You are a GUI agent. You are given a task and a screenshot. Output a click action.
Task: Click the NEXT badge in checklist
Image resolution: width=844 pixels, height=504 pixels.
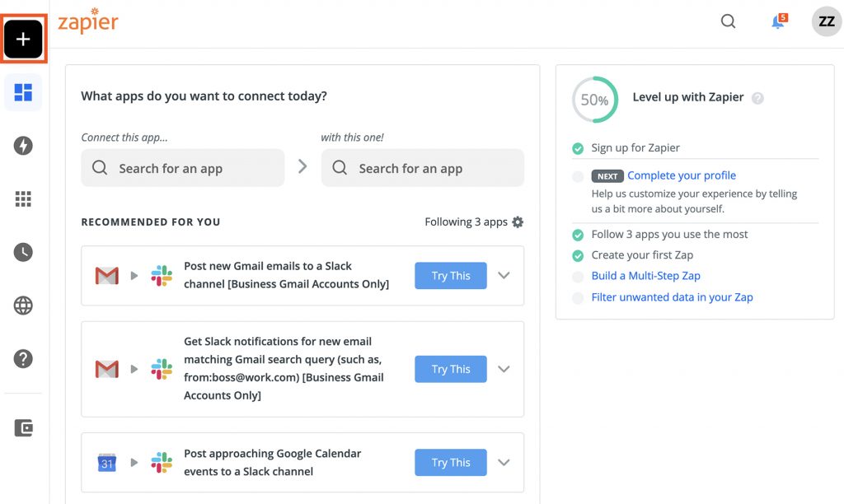coord(607,176)
